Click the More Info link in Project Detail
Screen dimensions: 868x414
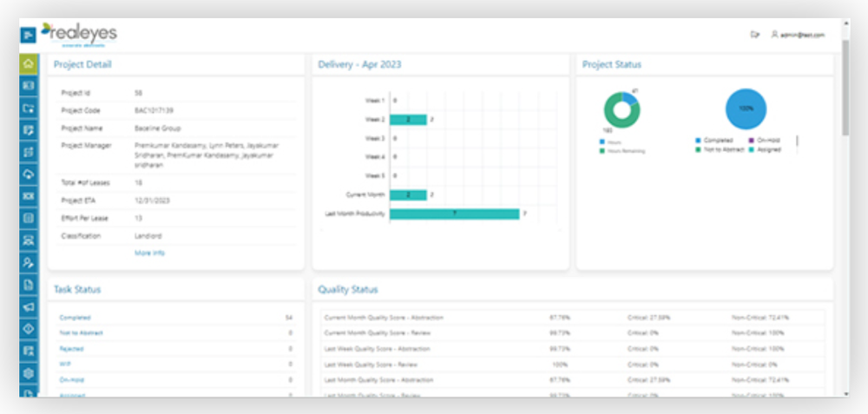(149, 253)
